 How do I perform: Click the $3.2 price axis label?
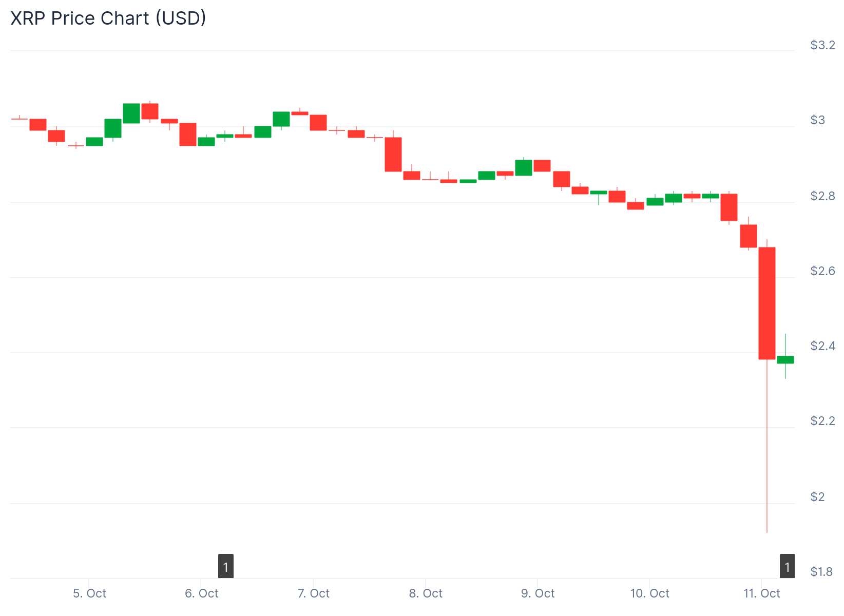coord(822,45)
